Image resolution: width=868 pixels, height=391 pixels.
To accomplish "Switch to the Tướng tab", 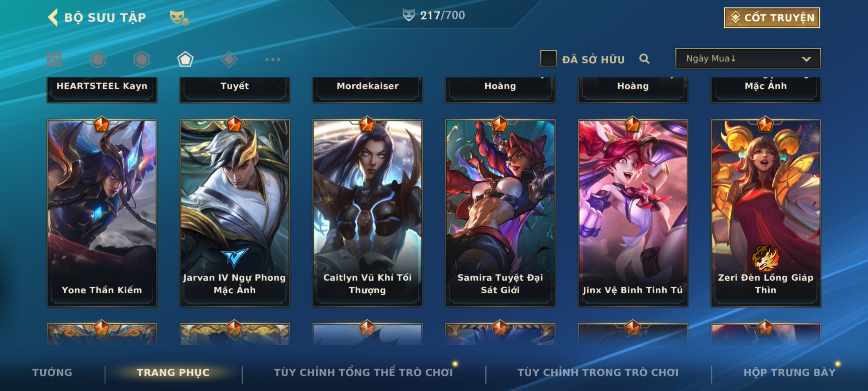I will click(x=52, y=373).
